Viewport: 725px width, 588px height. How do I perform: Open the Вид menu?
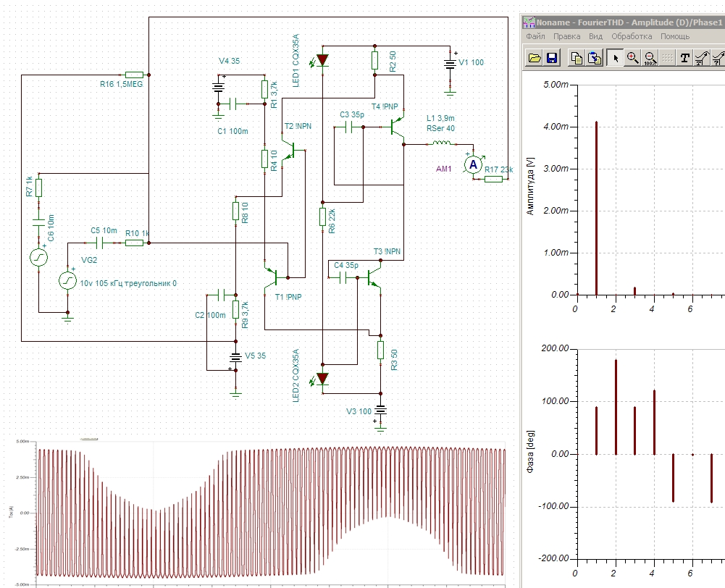pyautogui.click(x=595, y=36)
